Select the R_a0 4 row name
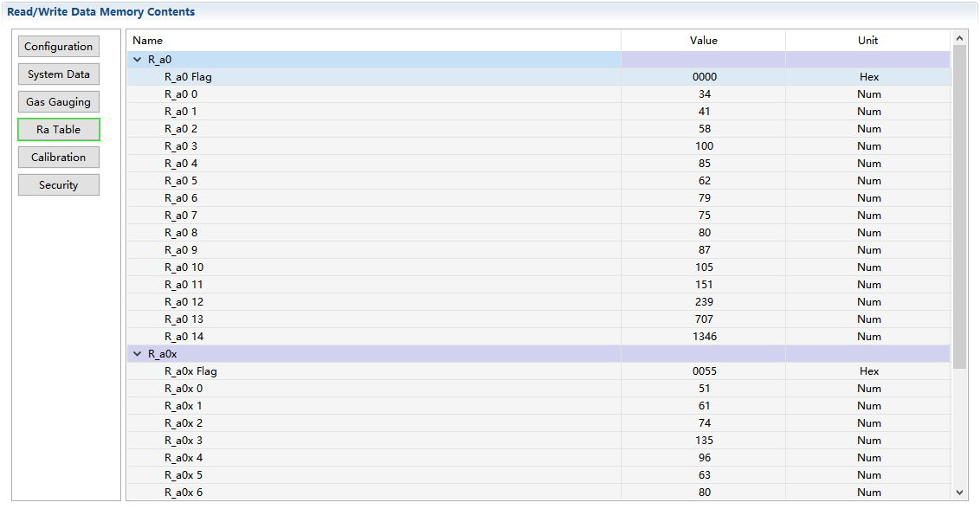980x509 pixels. click(x=181, y=164)
